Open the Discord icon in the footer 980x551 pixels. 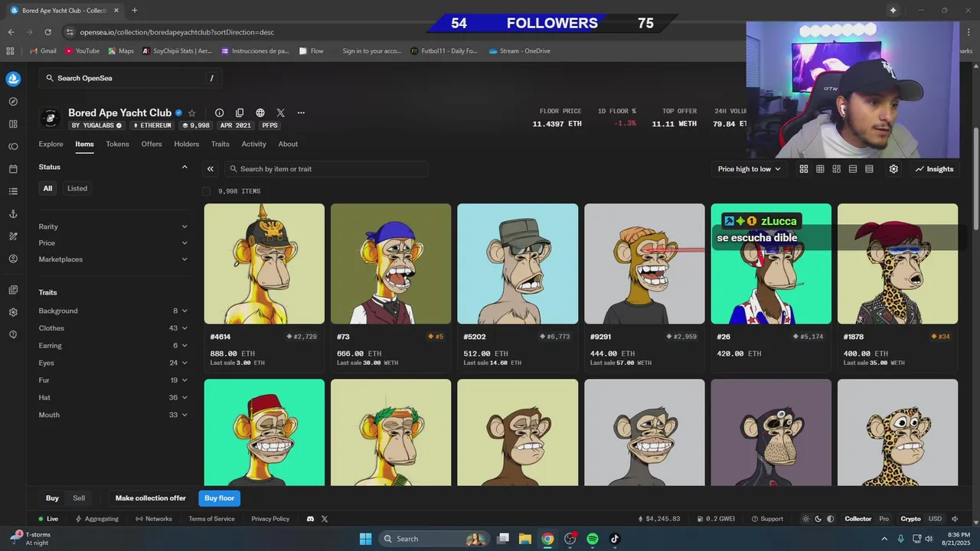[310, 519]
